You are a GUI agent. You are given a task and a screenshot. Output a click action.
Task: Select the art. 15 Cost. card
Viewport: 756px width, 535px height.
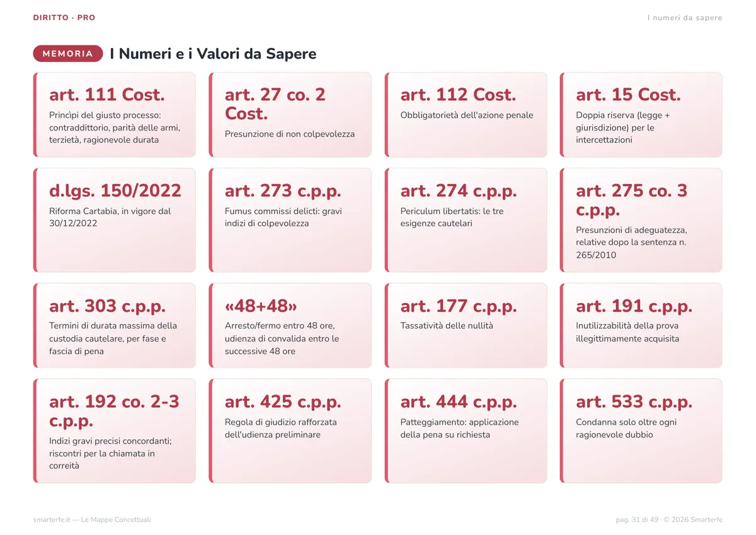tap(641, 115)
